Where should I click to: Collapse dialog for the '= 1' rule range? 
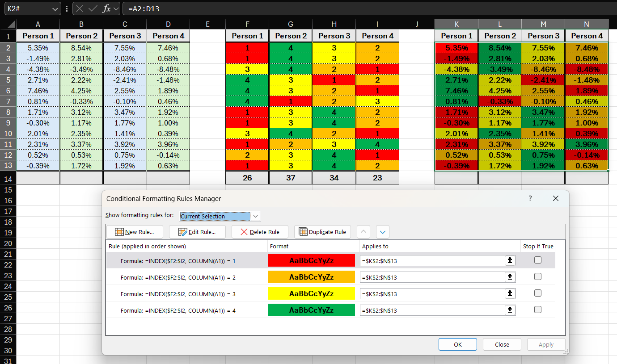point(510,261)
